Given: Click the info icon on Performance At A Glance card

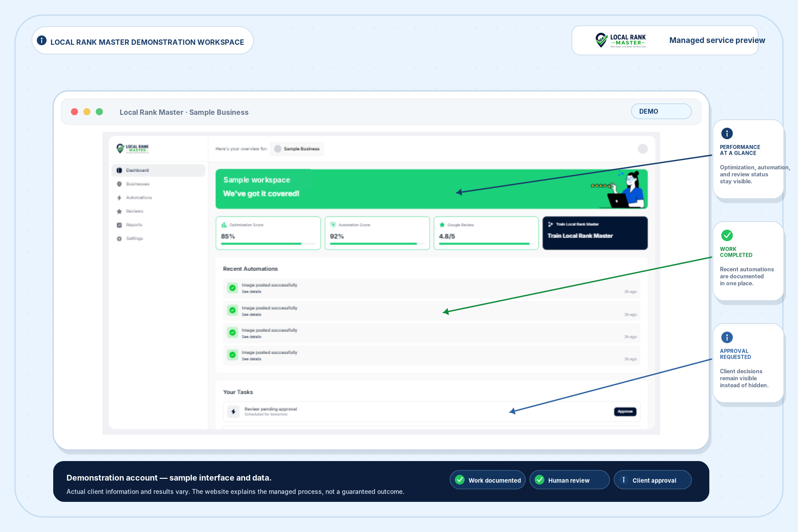Looking at the screenshot, I should [x=727, y=133].
